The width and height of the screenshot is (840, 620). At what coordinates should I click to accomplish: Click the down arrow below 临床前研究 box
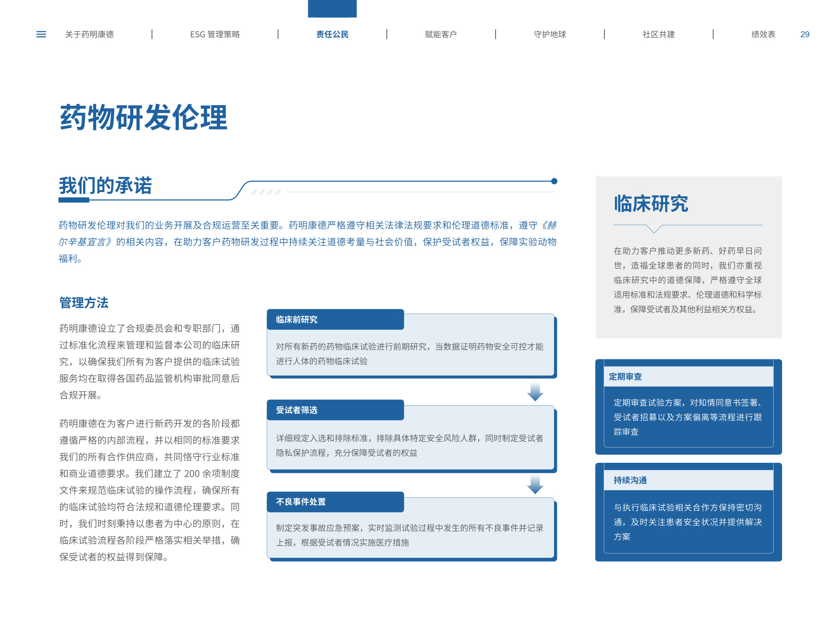535,392
